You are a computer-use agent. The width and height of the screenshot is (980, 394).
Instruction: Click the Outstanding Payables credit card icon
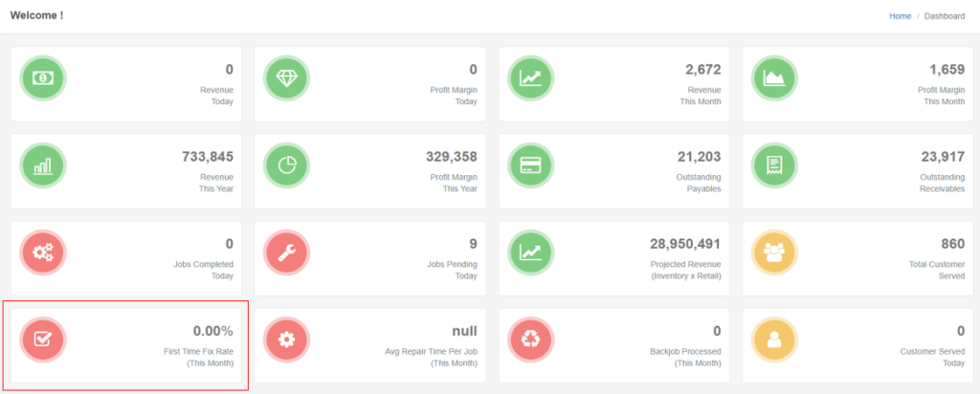pos(531,164)
